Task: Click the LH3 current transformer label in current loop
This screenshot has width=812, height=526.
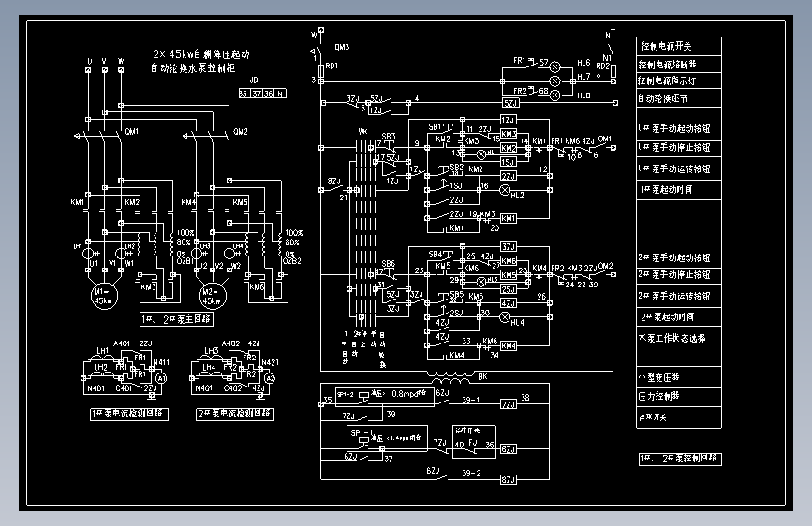Action: point(212,350)
